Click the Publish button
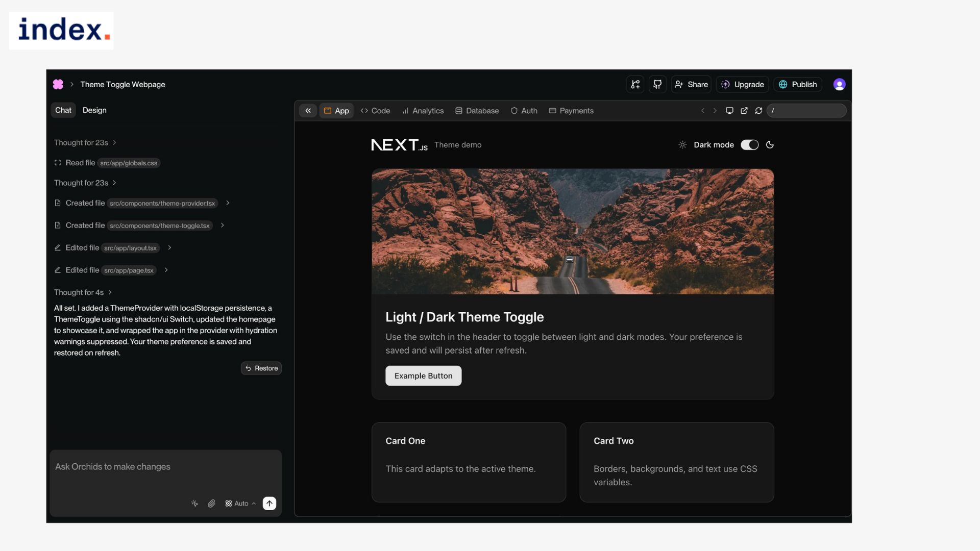This screenshot has height=551, width=980. point(798,84)
